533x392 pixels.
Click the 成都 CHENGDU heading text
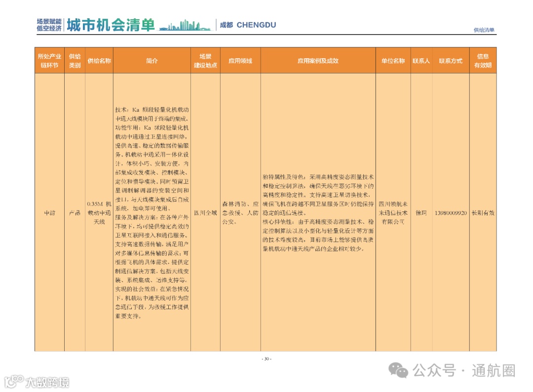point(248,25)
